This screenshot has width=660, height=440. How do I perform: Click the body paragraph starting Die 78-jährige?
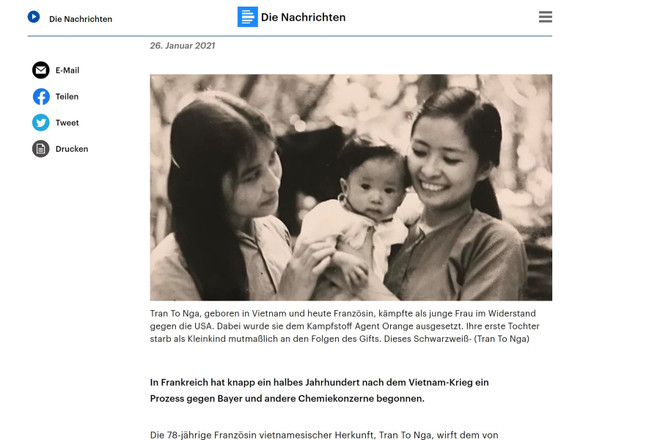[324, 435]
